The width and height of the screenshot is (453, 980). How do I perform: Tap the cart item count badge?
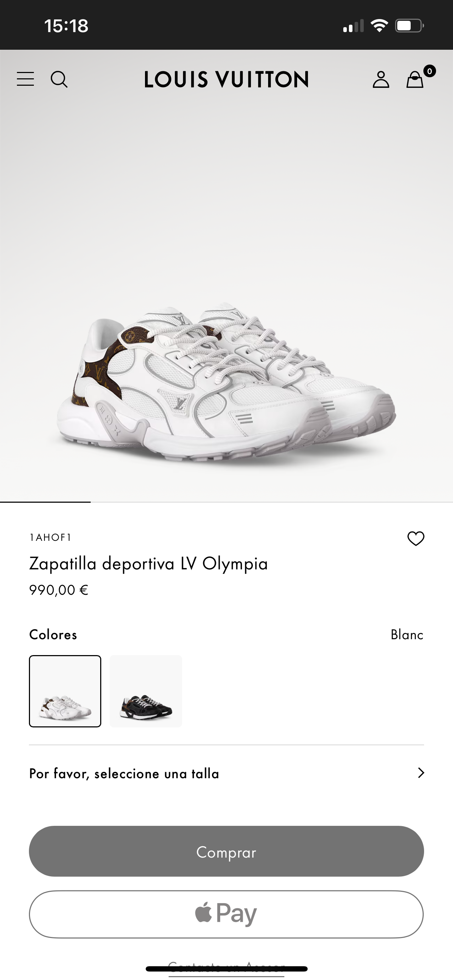point(429,71)
